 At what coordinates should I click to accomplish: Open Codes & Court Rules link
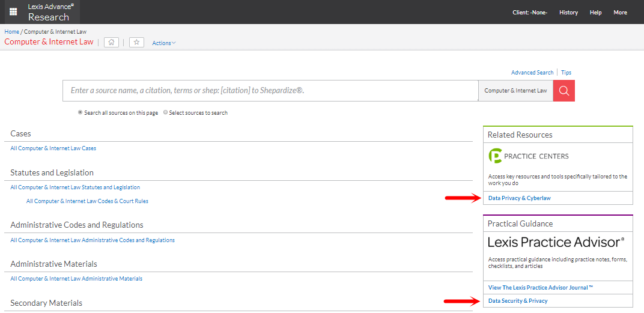87,201
